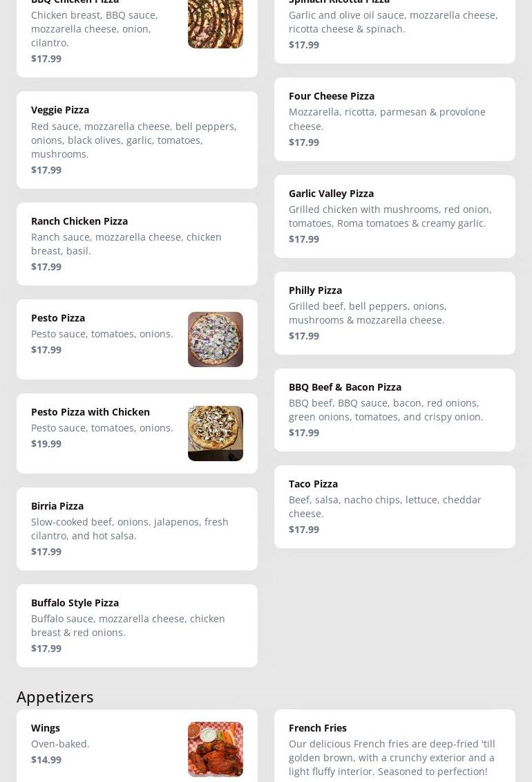Open the Ranch Chicken Pizza card
Image resolution: width=532 pixels, height=782 pixels.
click(x=137, y=244)
